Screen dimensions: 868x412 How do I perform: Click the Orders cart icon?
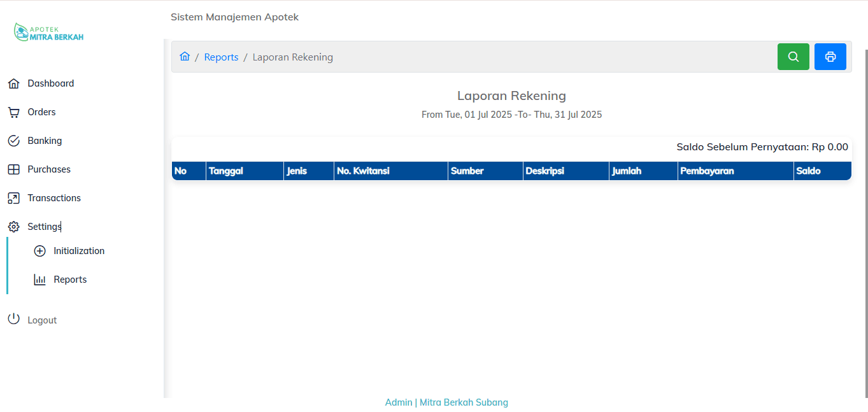[13, 112]
